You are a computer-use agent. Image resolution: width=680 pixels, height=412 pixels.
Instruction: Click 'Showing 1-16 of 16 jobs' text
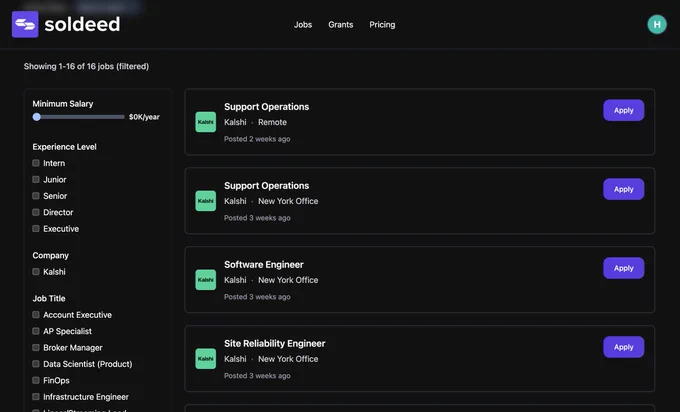(x=86, y=66)
